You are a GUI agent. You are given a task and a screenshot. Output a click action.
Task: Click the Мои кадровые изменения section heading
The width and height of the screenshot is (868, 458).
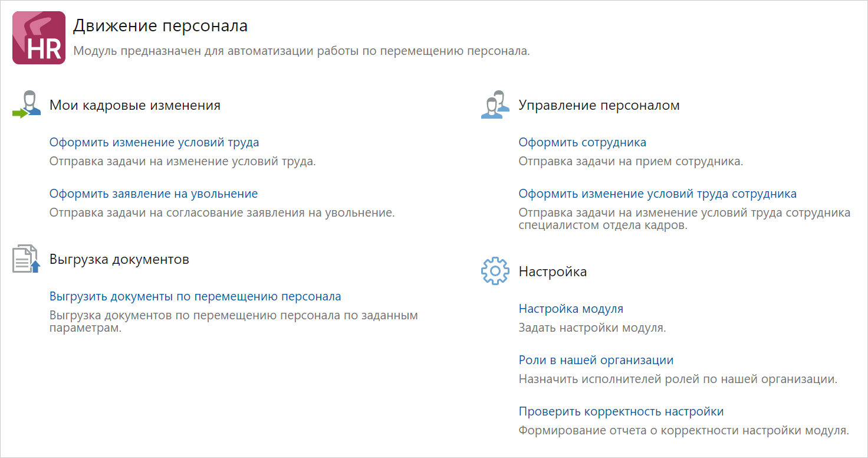tap(136, 104)
